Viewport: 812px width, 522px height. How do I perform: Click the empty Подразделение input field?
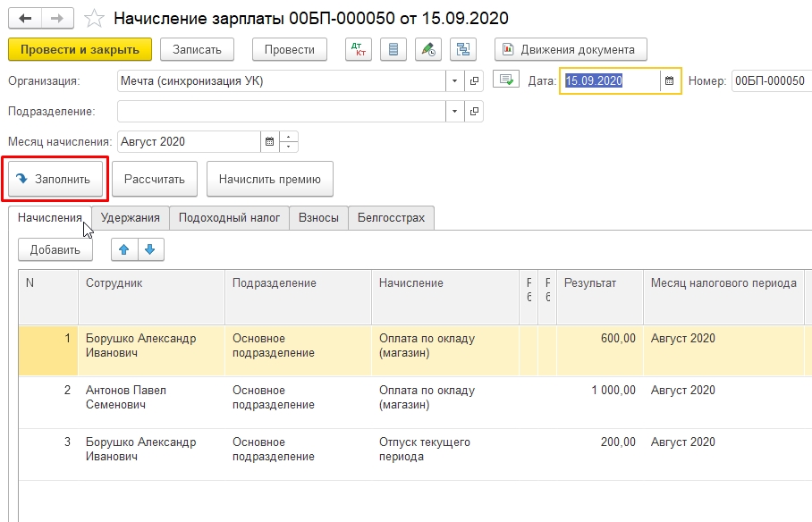[x=281, y=112]
